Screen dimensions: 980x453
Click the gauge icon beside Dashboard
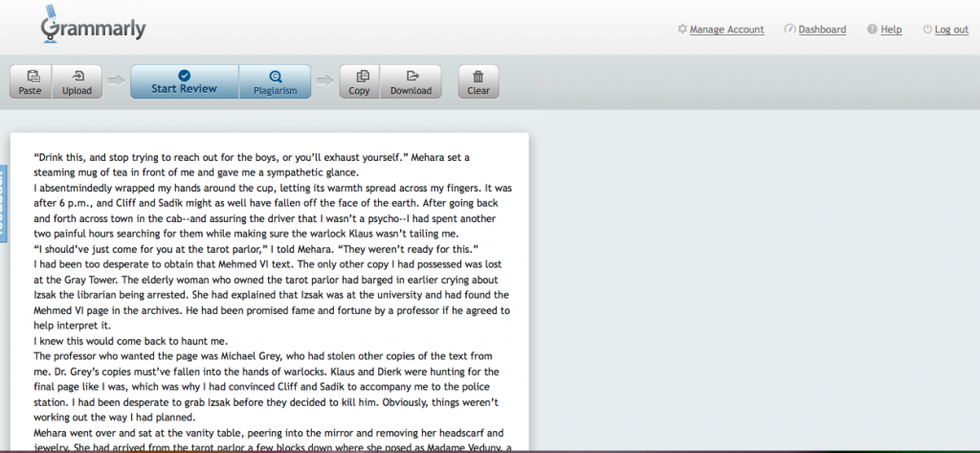pyautogui.click(x=790, y=29)
